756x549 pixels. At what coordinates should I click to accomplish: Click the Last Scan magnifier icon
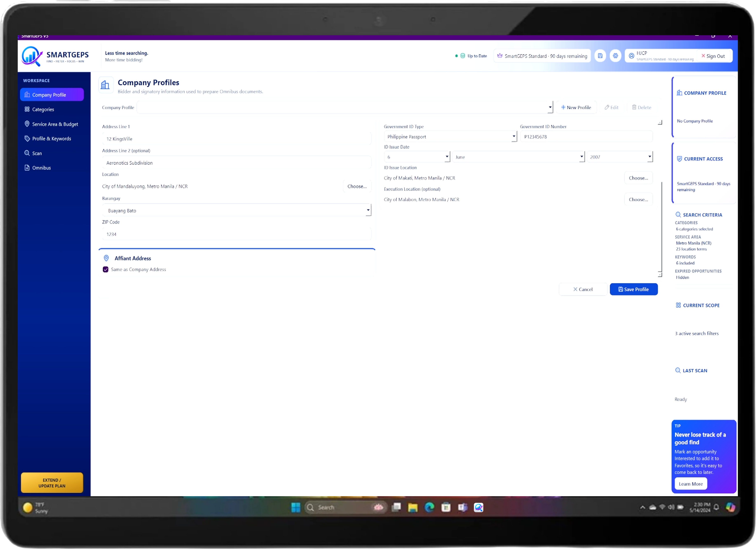pyautogui.click(x=678, y=370)
